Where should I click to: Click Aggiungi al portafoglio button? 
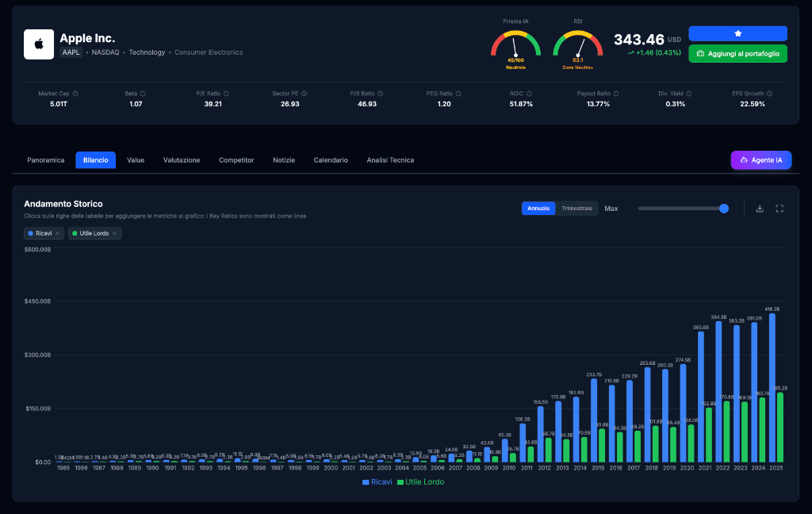tap(737, 53)
